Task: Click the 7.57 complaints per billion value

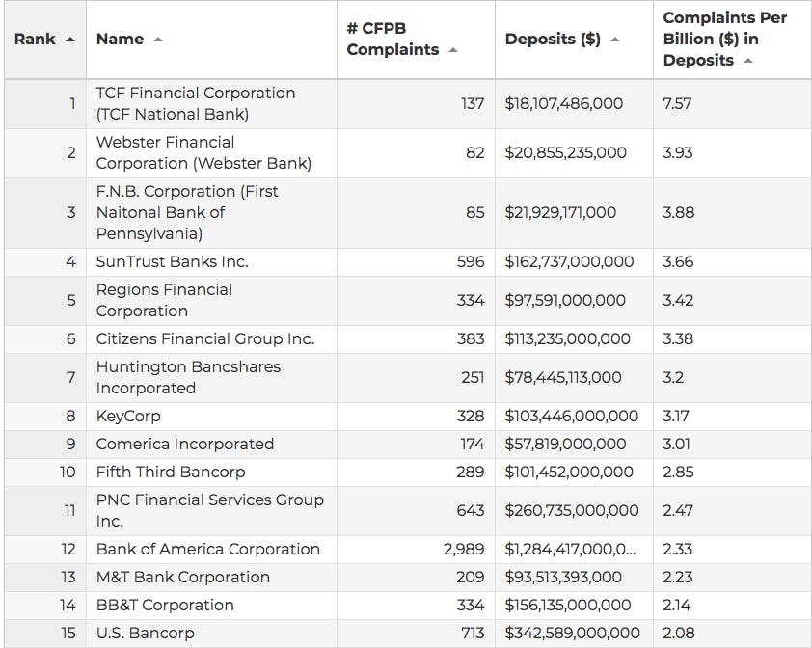Action: 677,103
